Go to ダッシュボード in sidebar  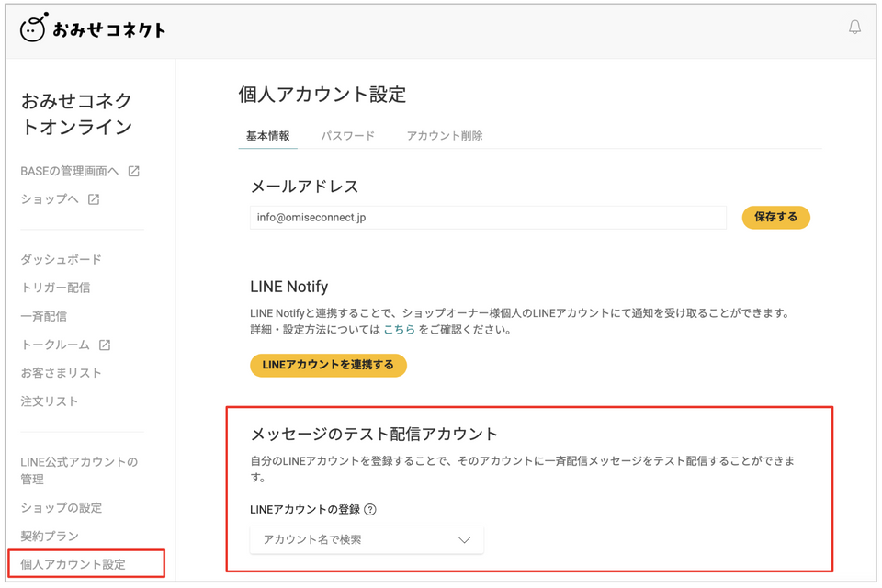click(x=61, y=259)
